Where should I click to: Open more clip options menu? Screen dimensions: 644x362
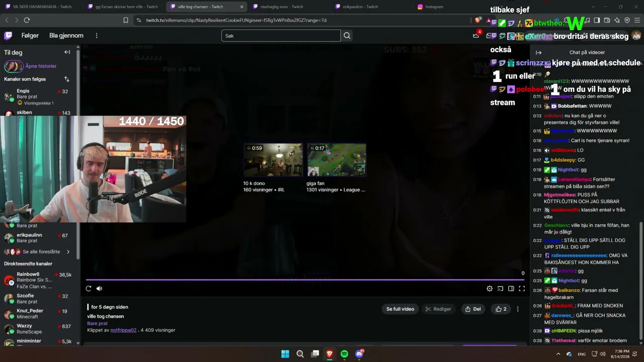518,309
